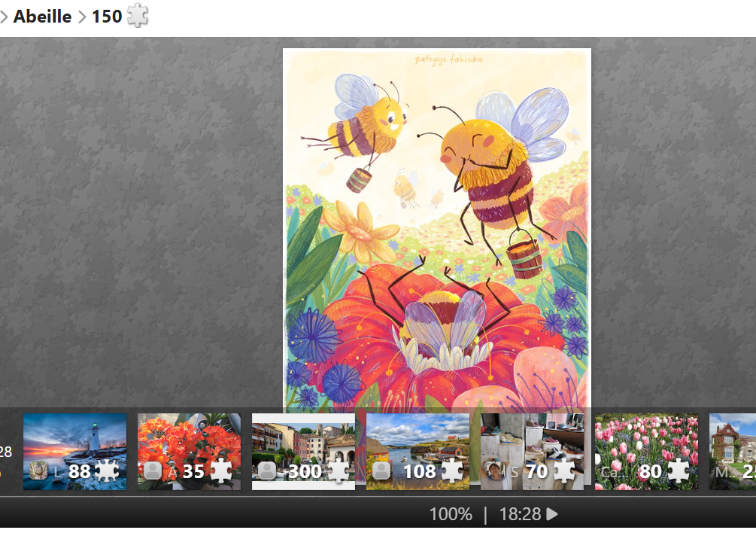Click the completed bee puzzle image
756x533 pixels.
pos(437,227)
